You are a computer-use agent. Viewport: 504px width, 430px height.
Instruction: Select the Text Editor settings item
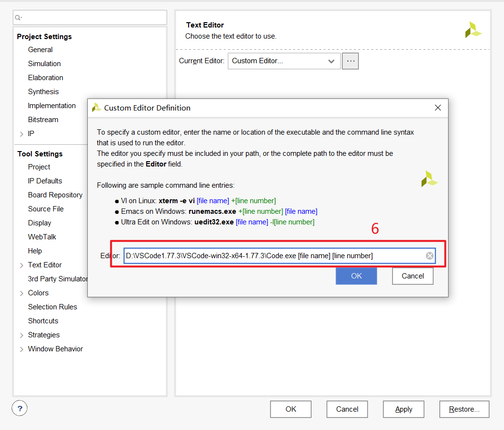tap(45, 265)
